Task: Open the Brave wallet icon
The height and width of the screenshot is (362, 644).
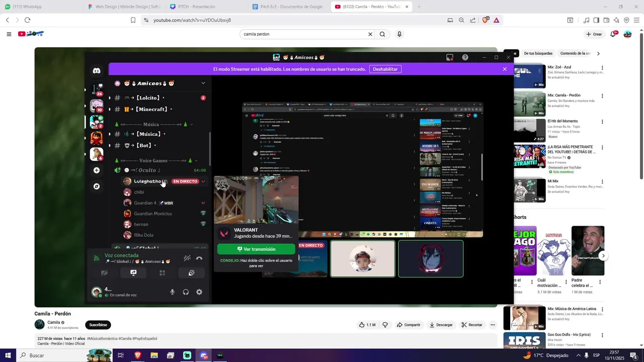Action: (x=606, y=20)
